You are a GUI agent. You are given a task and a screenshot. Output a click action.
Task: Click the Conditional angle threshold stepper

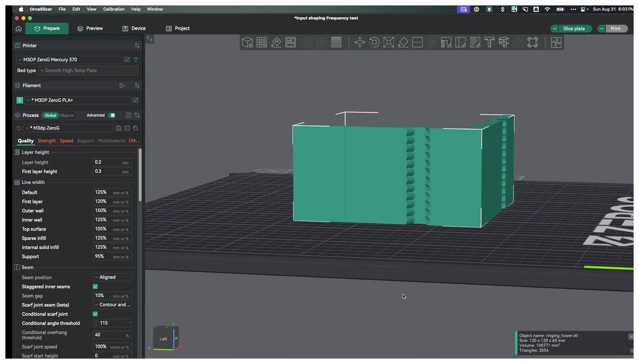[96, 323]
